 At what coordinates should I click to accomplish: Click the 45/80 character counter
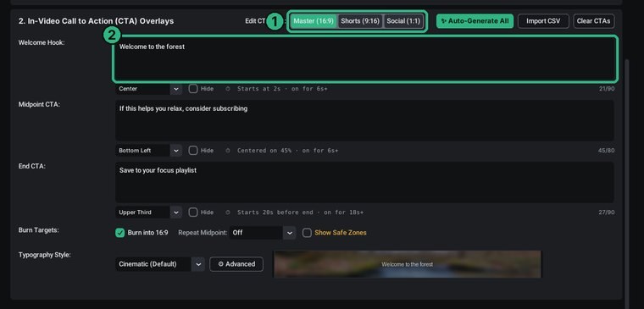[606, 151]
